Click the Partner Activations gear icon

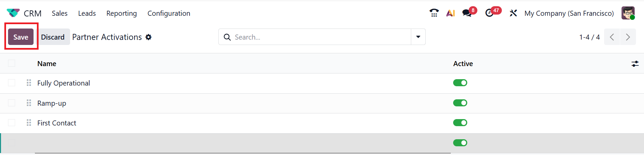149,37
